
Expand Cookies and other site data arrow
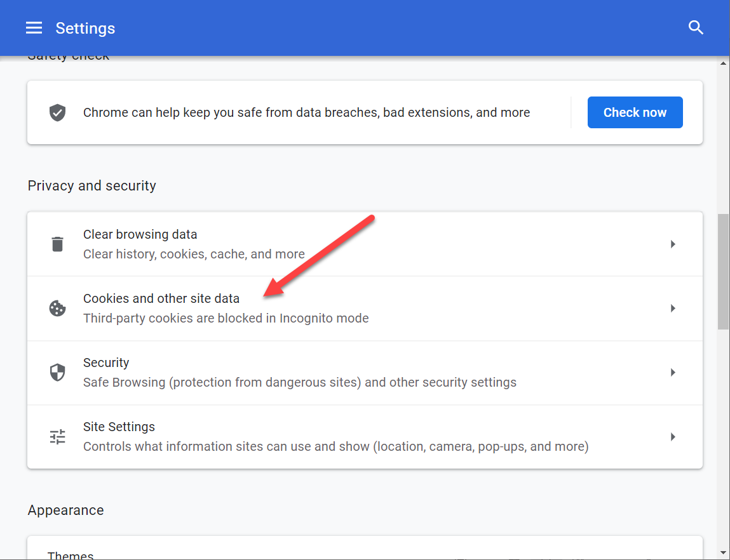tap(673, 309)
